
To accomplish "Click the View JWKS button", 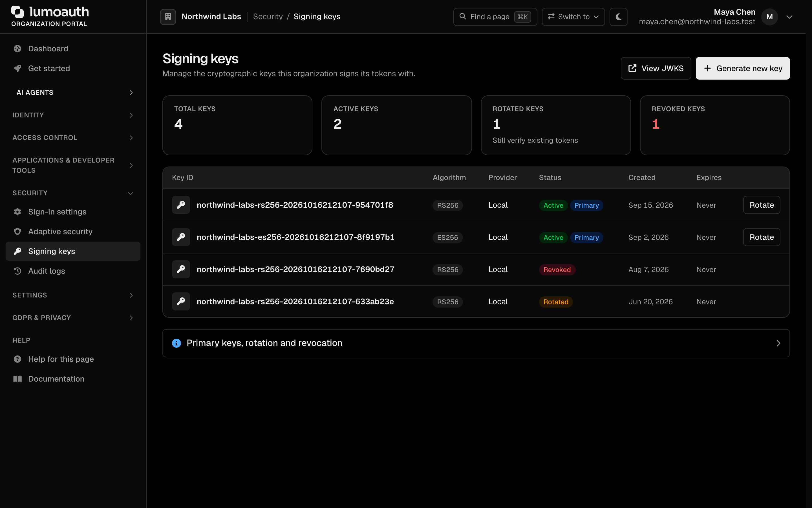I will tap(656, 69).
